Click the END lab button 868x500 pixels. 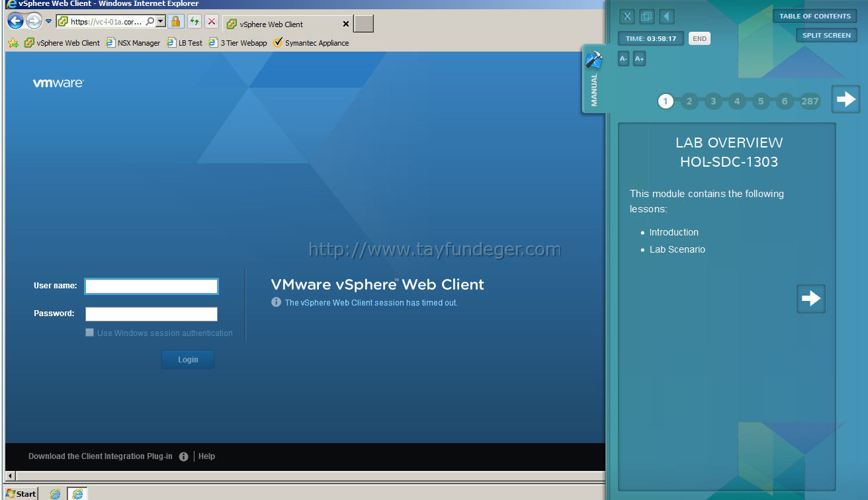[x=699, y=38]
